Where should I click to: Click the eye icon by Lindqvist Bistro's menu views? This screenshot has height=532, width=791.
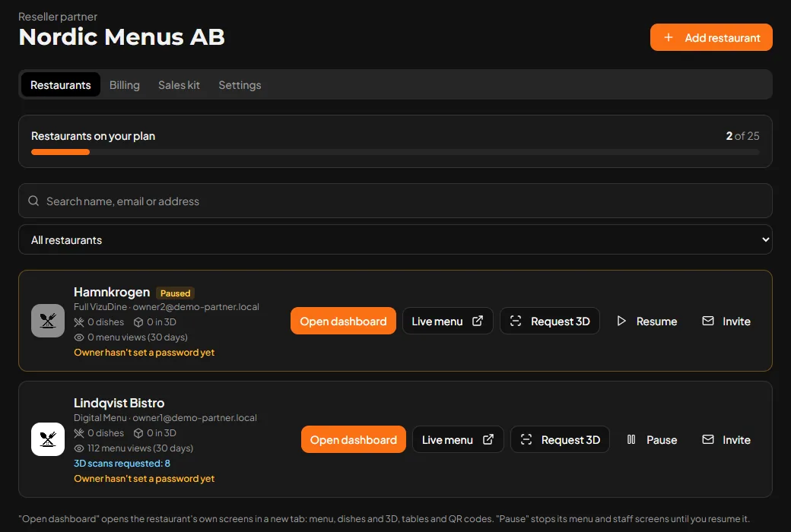click(79, 448)
